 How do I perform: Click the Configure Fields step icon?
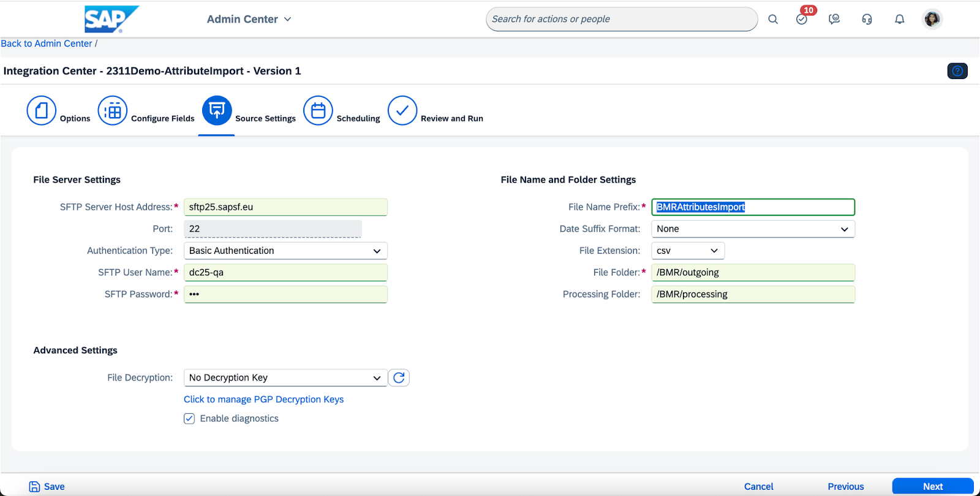click(113, 110)
